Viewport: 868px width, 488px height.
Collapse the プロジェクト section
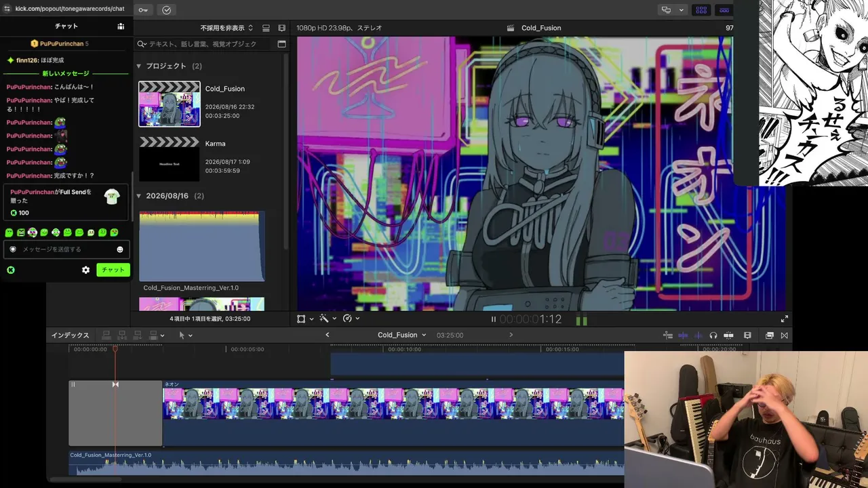[x=139, y=66]
